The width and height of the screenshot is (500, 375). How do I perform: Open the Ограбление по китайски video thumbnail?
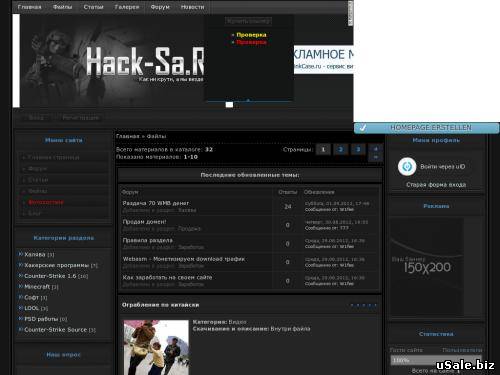pos(156,347)
